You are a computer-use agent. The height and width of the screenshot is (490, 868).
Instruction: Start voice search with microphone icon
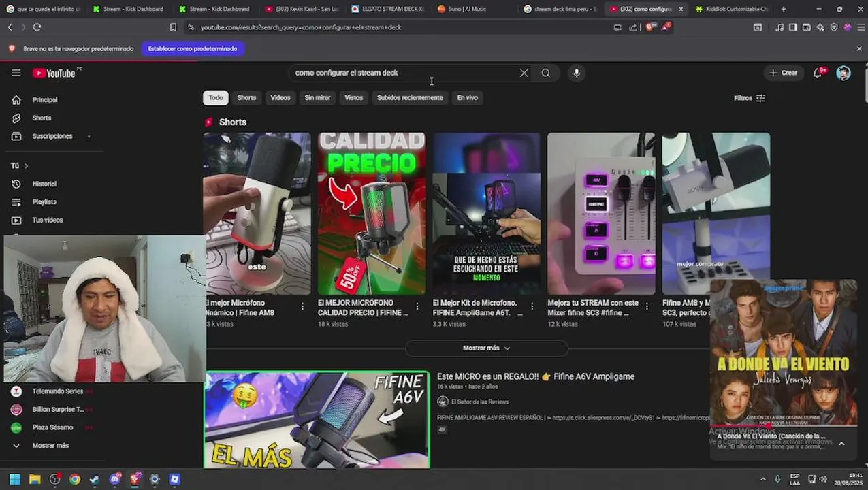point(577,73)
